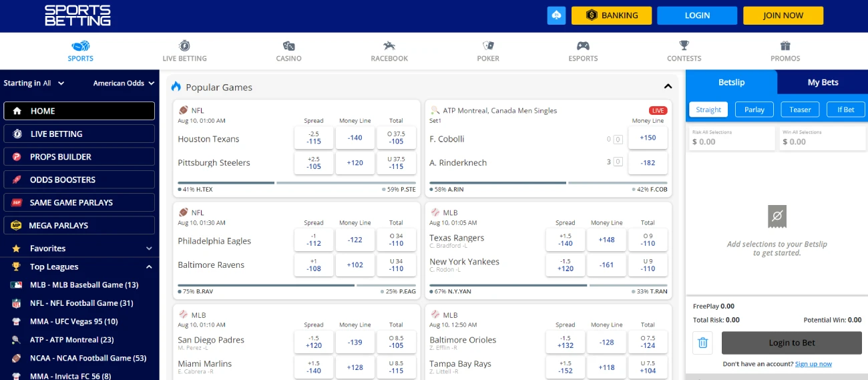Click the MMA UFC Vegas 95 icon

[17, 321]
